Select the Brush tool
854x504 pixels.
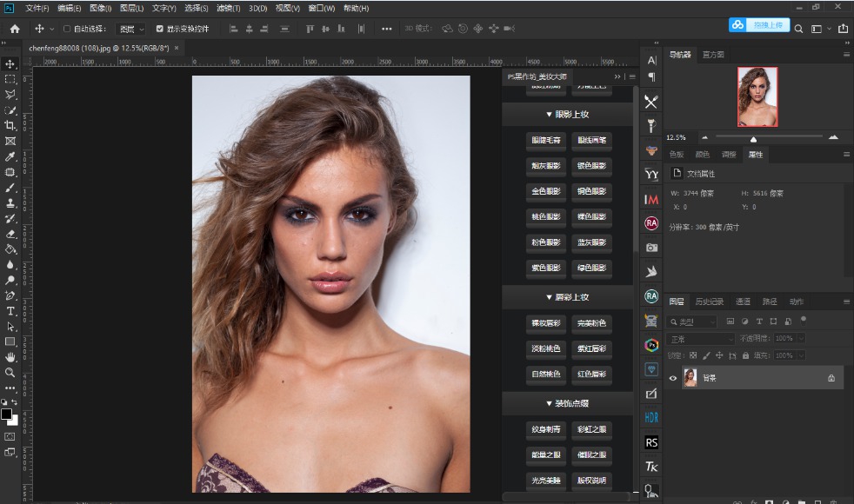(10, 188)
